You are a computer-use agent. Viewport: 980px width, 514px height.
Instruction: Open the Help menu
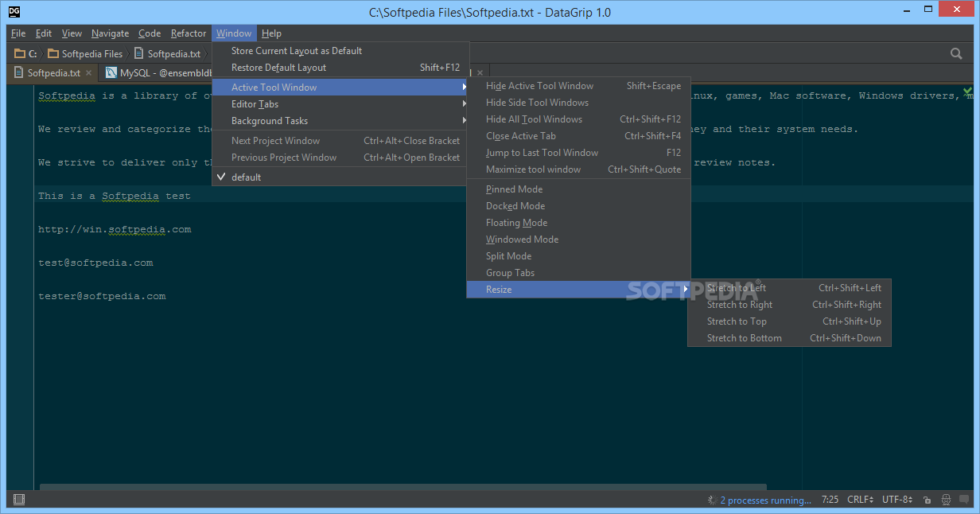click(x=271, y=33)
